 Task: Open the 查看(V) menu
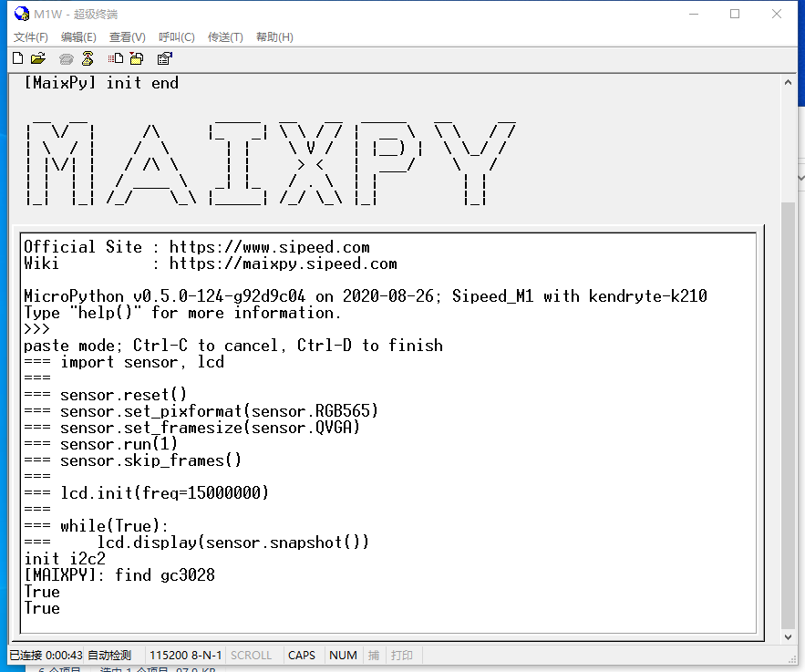point(128,37)
